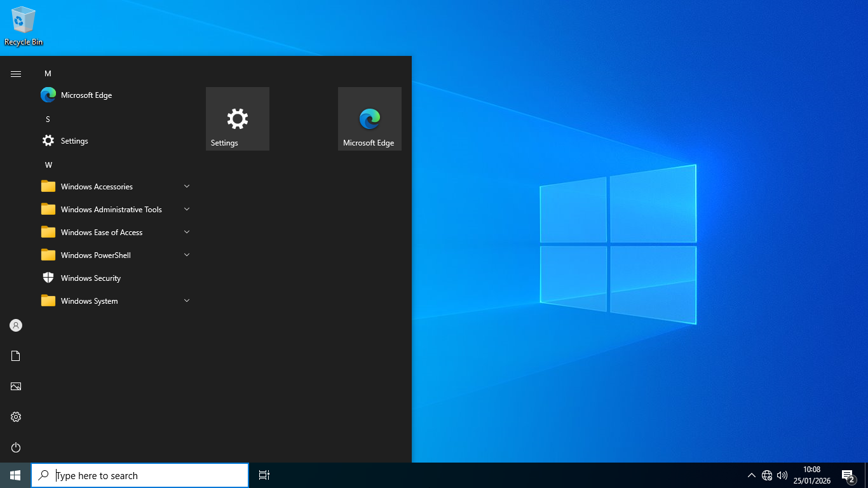Click the Task View taskbar icon
This screenshot has width=868, height=488.
click(264, 475)
